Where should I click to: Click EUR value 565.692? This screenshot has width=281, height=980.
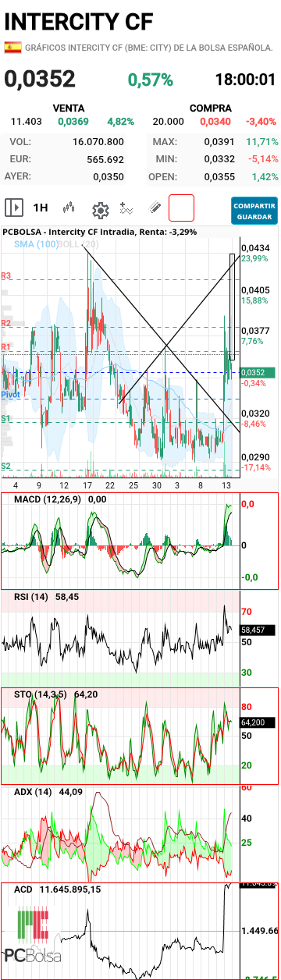[x=106, y=159]
